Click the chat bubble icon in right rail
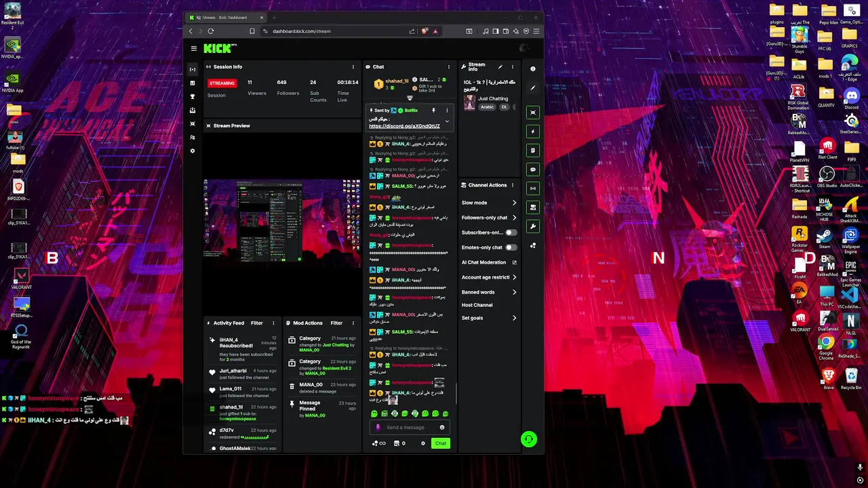The width and height of the screenshot is (868, 488). 533,169
